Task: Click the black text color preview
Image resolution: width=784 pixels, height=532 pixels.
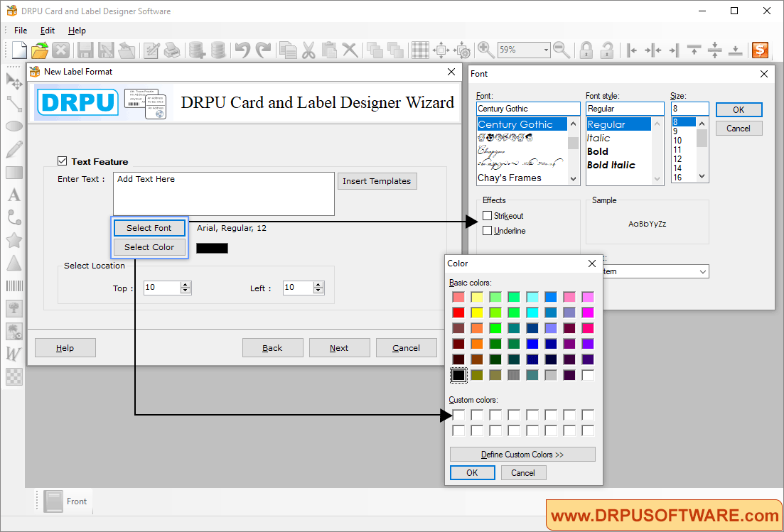Action: [212, 248]
